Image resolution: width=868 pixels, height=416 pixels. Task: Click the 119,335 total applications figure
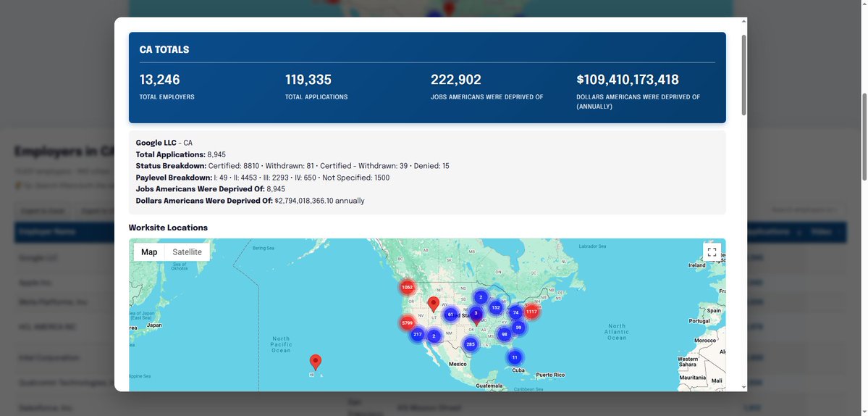[x=308, y=80]
